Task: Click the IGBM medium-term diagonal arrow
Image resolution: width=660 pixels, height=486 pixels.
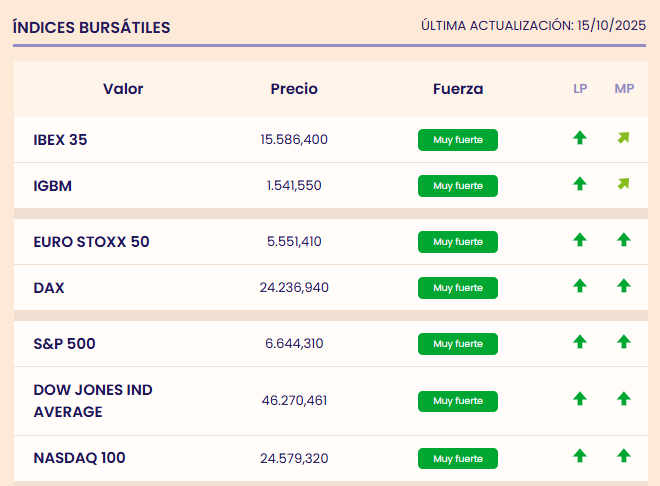Action: point(624,184)
